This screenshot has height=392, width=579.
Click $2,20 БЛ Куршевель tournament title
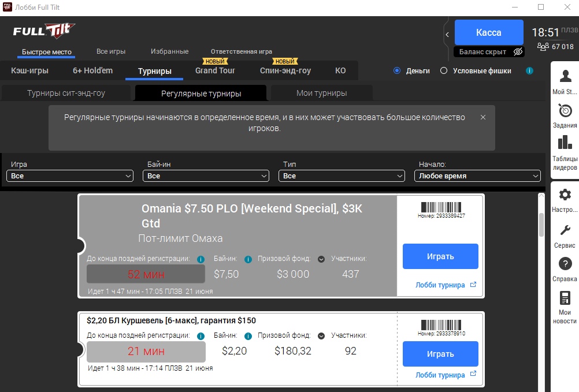tap(172, 320)
